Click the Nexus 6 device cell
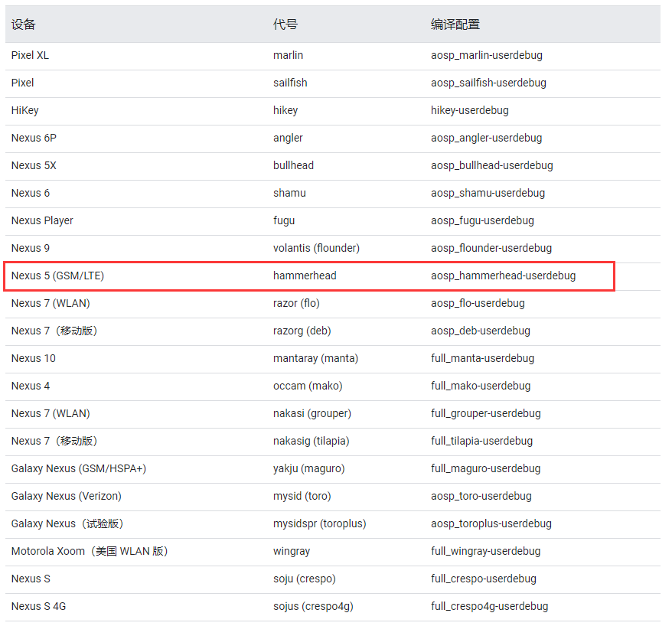The width and height of the screenshot is (672, 626). (31, 193)
